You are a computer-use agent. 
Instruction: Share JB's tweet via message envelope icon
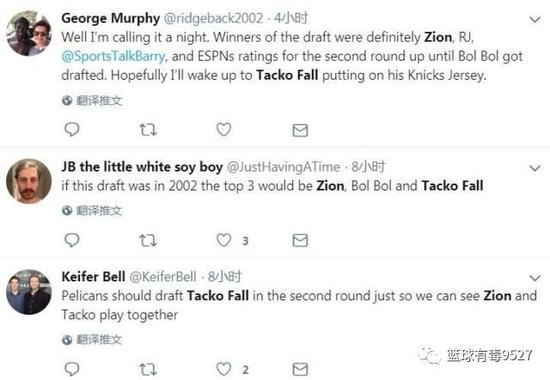click(300, 240)
